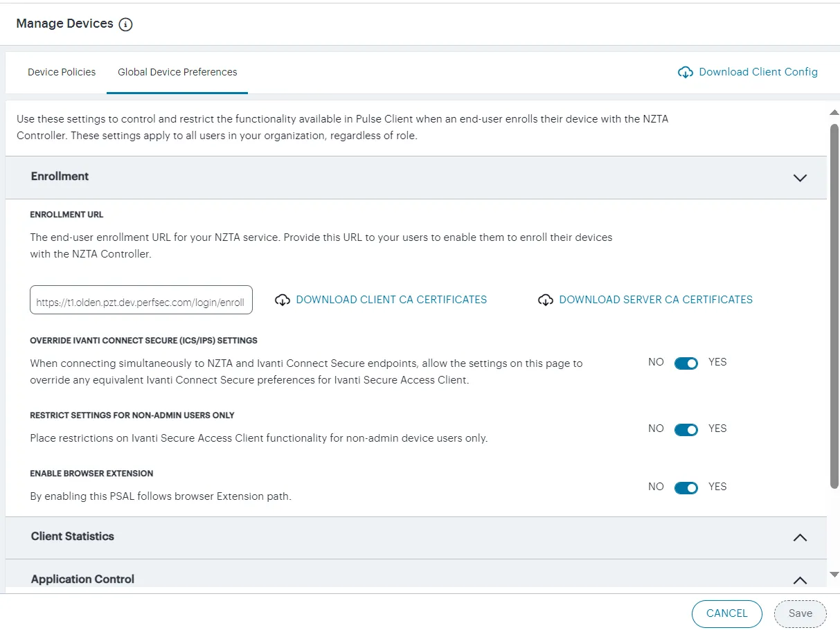The image size is (840, 630).
Task: Click cloud icon beside Download Client CA Certificates
Action: (283, 300)
